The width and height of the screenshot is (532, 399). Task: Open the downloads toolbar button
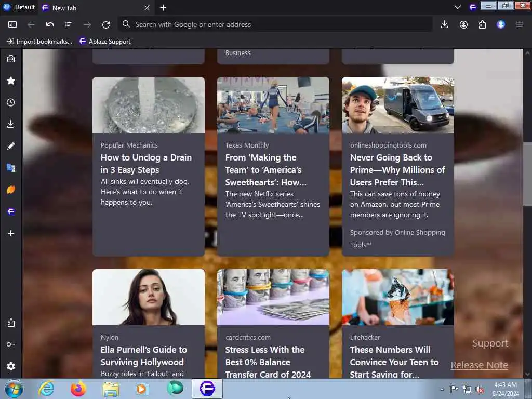445,24
